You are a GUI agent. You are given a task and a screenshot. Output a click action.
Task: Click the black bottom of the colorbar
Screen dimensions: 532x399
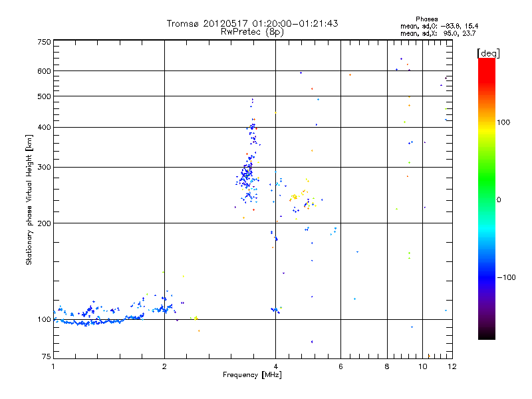pyautogui.click(x=487, y=334)
